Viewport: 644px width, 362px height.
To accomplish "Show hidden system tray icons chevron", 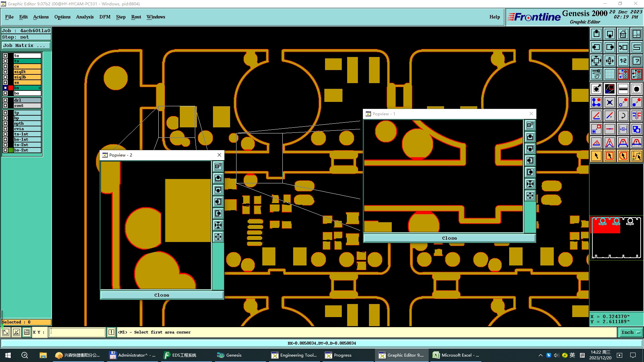I will tap(540, 355).
